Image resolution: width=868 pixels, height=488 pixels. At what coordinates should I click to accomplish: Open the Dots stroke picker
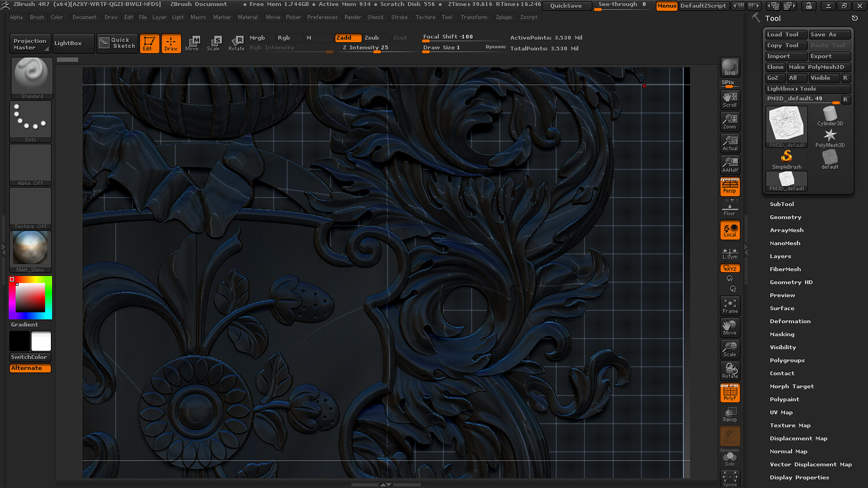coord(31,121)
